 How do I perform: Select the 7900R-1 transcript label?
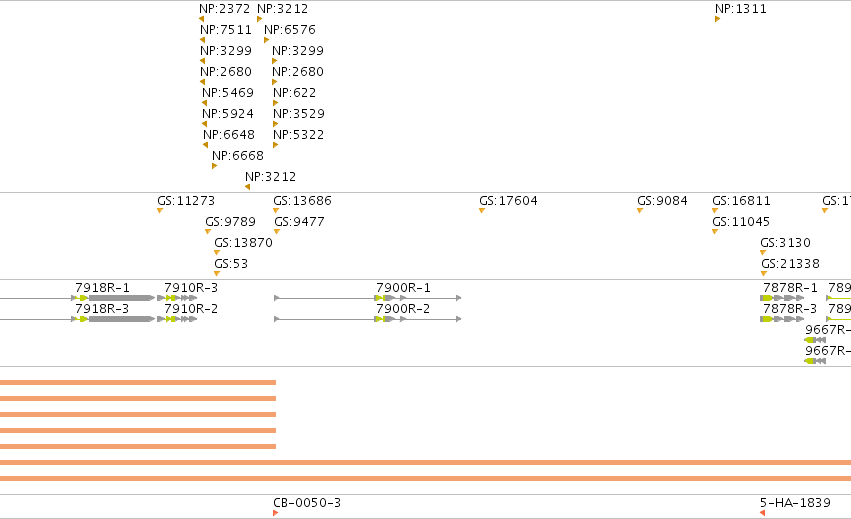[x=403, y=288]
